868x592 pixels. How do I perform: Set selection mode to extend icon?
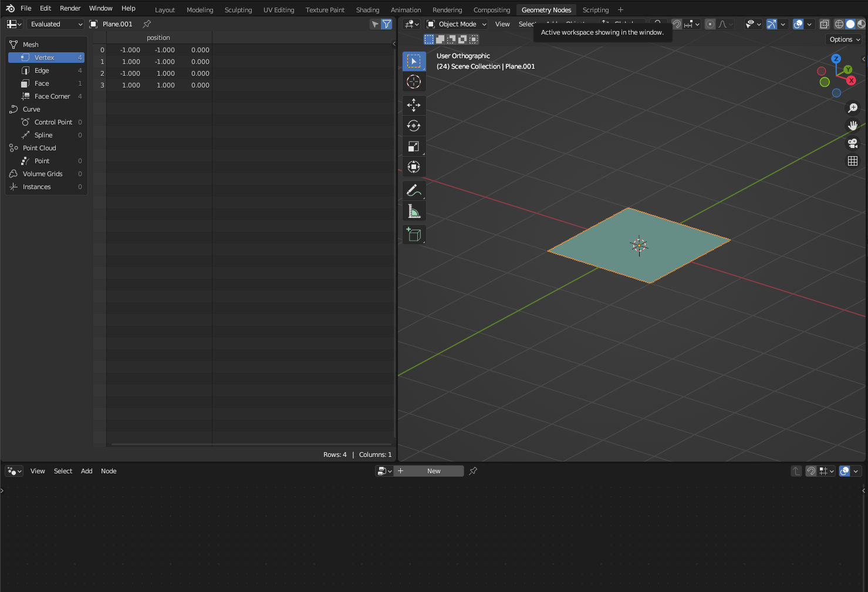click(440, 39)
